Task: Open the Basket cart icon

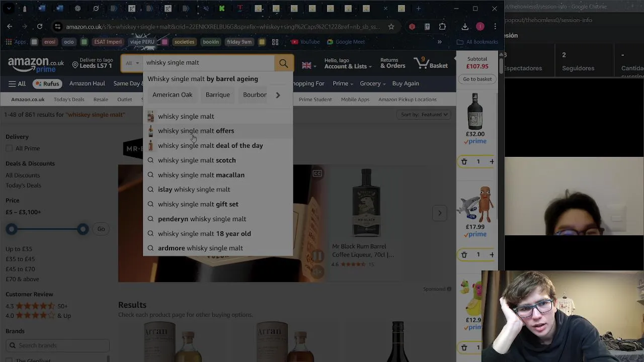Action: pos(431,63)
